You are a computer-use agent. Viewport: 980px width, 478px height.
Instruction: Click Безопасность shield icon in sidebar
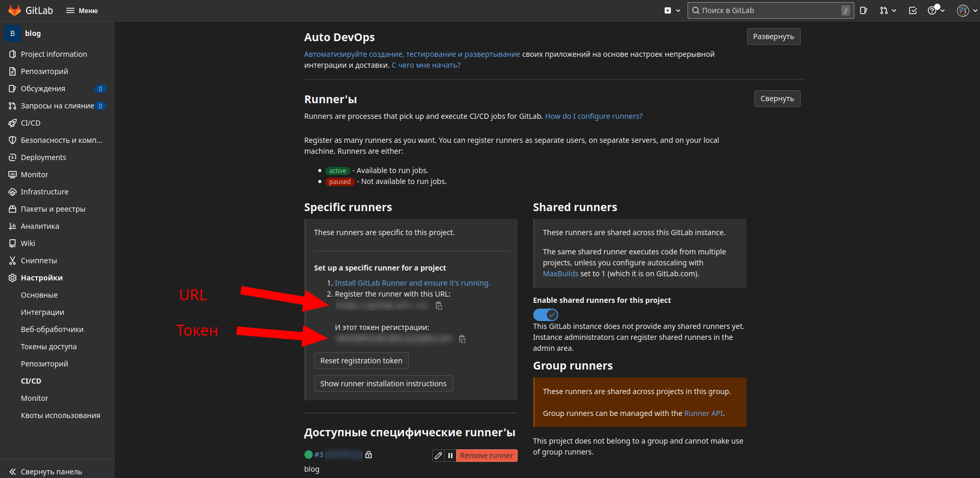pyautogui.click(x=13, y=140)
